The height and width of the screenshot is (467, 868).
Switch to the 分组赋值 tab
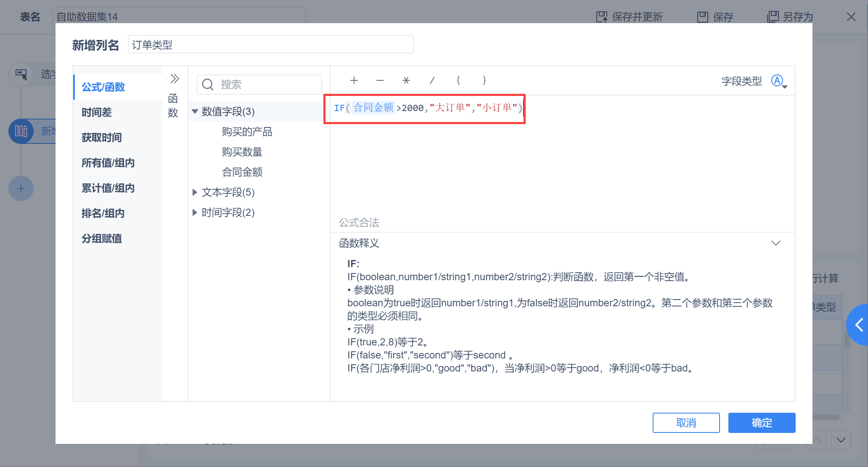click(x=102, y=239)
